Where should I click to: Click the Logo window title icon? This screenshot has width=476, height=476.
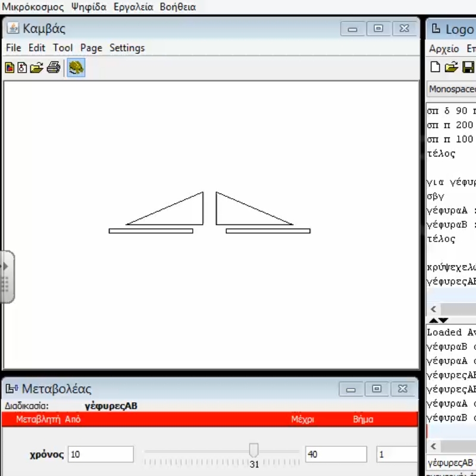pos(436,29)
